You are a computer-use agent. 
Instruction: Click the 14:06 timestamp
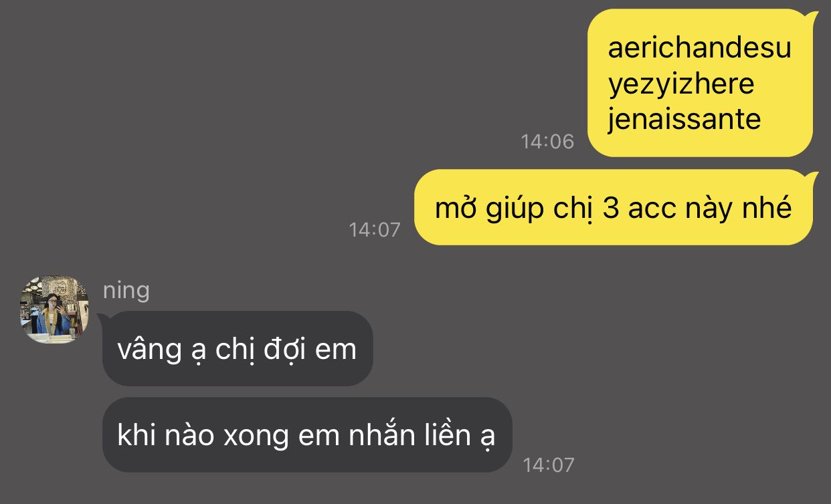pos(547,141)
